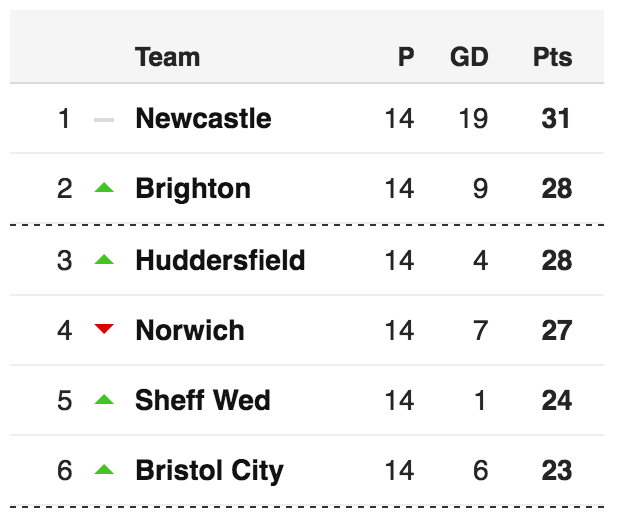The image size is (618, 516).
Task: Click Newcastle's goal difference of 19
Action: 473,118
